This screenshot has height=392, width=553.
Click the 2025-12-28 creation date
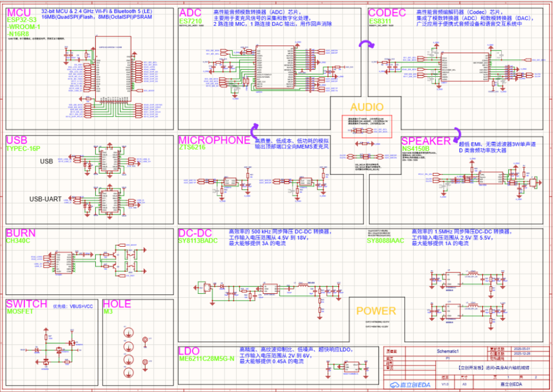coord(521,353)
